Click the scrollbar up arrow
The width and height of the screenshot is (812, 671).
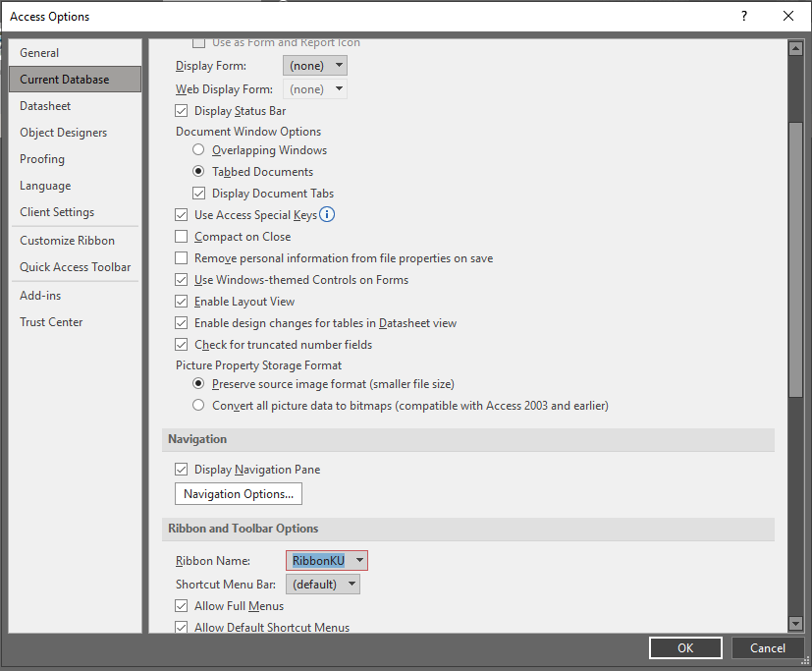(x=795, y=49)
